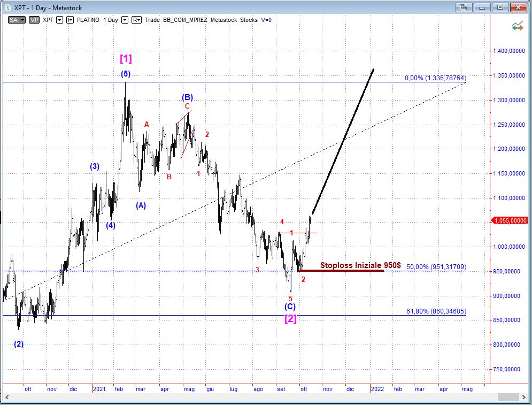This screenshot has height=405, width=532.
Task: Select the red B wave label
Action: click(169, 177)
